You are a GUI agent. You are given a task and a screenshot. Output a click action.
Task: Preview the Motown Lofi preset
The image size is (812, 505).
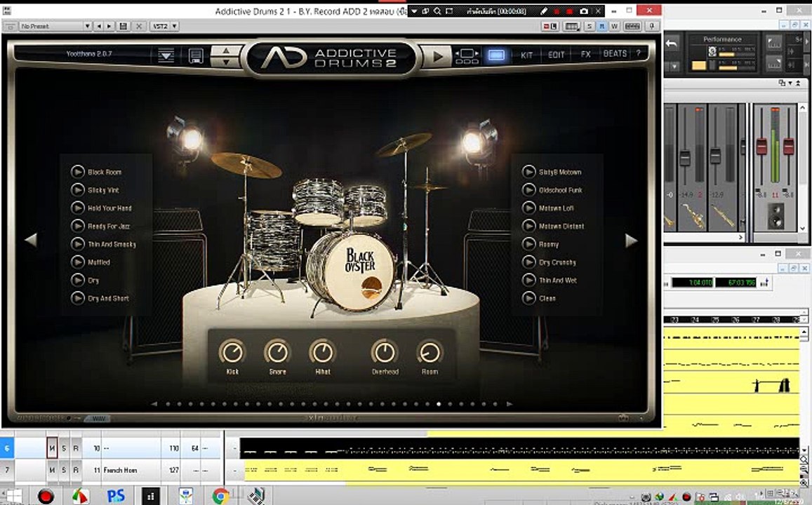click(x=528, y=208)
